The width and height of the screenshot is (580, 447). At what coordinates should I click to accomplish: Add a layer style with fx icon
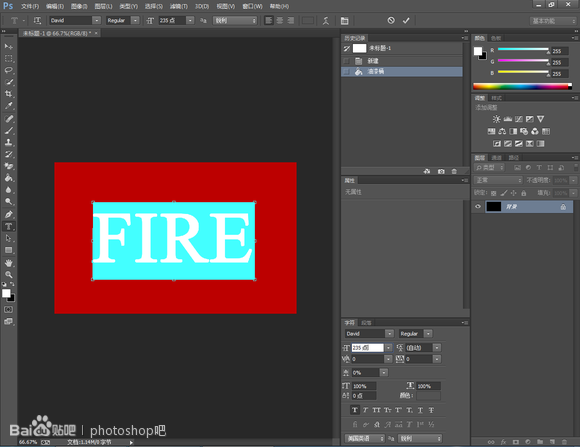503,442
